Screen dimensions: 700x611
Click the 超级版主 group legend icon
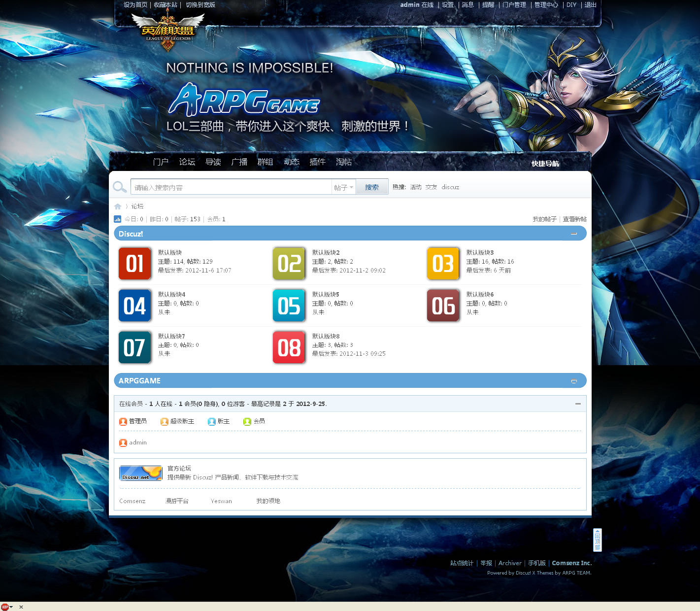click(x=165, y=422)
